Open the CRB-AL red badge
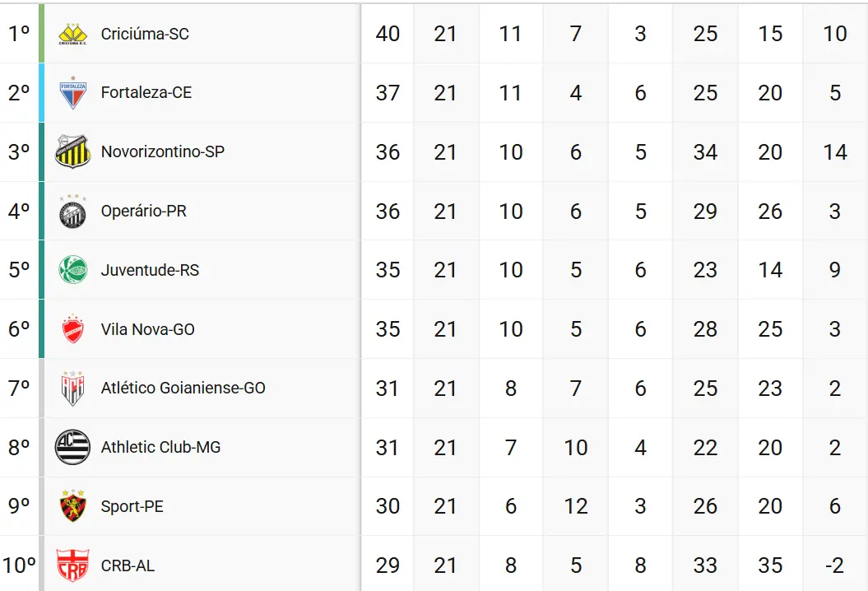Screen dimensions: 868x591 [72, 565]
